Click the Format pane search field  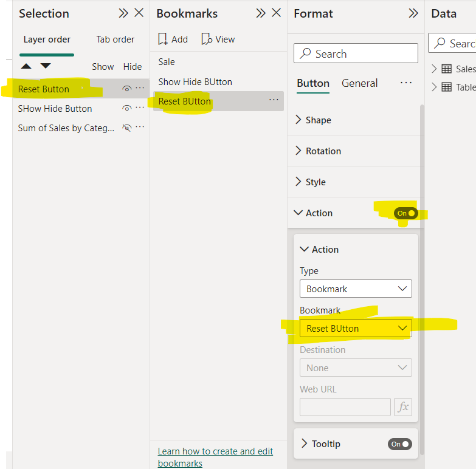356,53
